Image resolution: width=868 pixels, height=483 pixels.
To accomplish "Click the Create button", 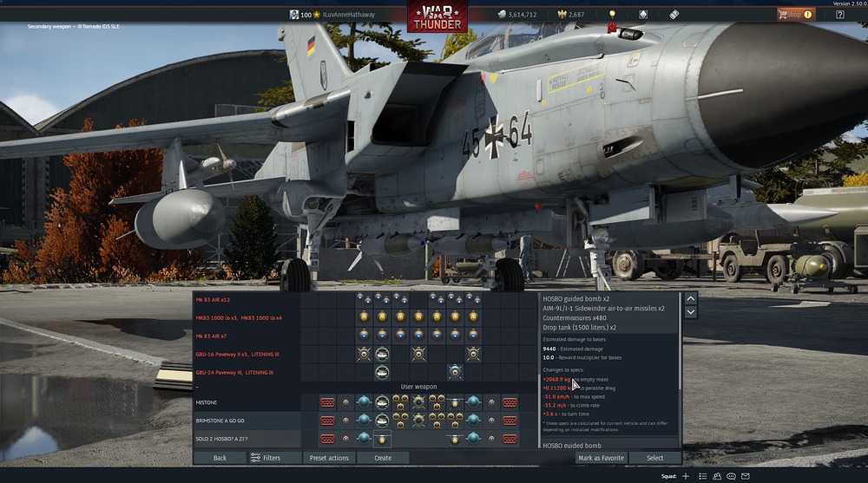I will coord(383,458).
